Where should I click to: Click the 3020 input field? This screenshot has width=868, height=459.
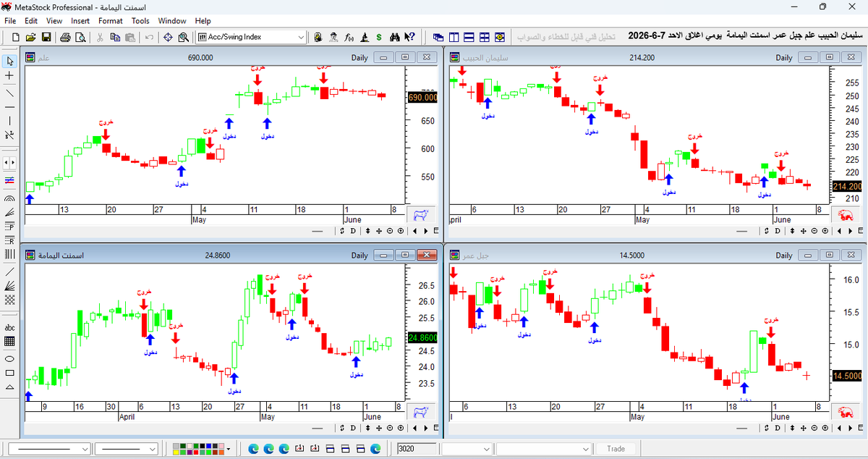tap(417, 449)
